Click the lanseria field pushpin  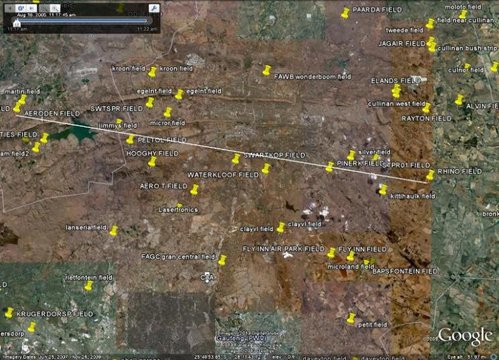114,231
